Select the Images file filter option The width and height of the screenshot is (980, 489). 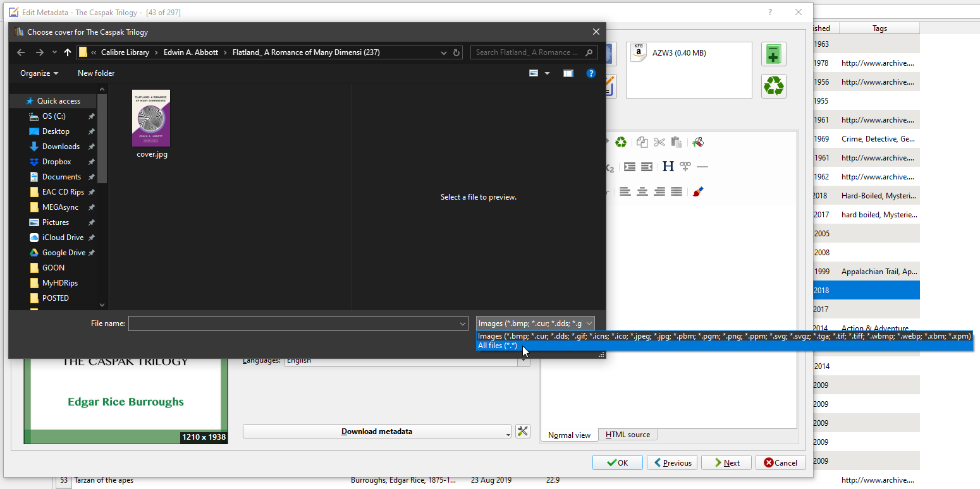pos(725,336)
